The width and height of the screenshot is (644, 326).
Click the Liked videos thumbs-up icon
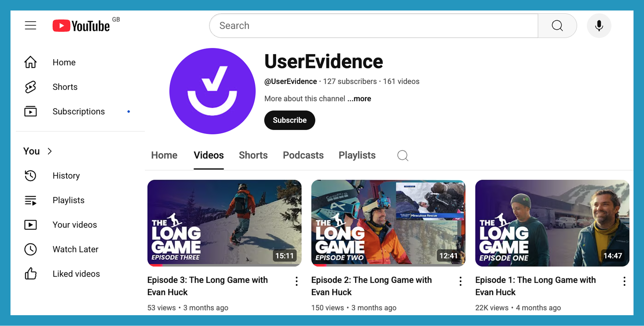30,273
